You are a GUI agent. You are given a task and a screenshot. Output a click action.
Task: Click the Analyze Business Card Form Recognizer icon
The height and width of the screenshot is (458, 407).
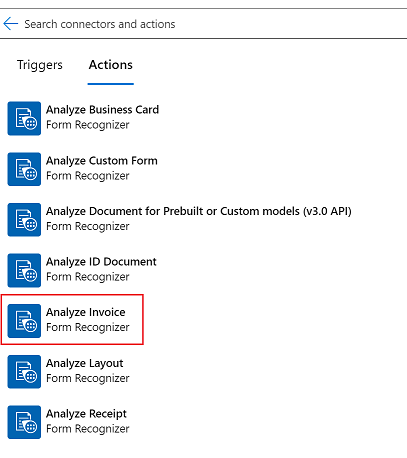point(24,118)
